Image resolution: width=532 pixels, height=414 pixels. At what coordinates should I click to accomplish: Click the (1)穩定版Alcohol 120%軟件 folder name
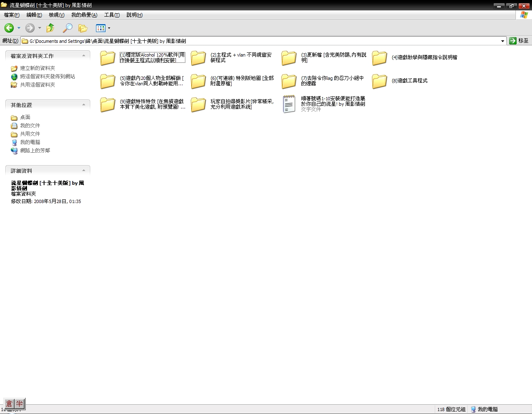(x=153, y=57)
